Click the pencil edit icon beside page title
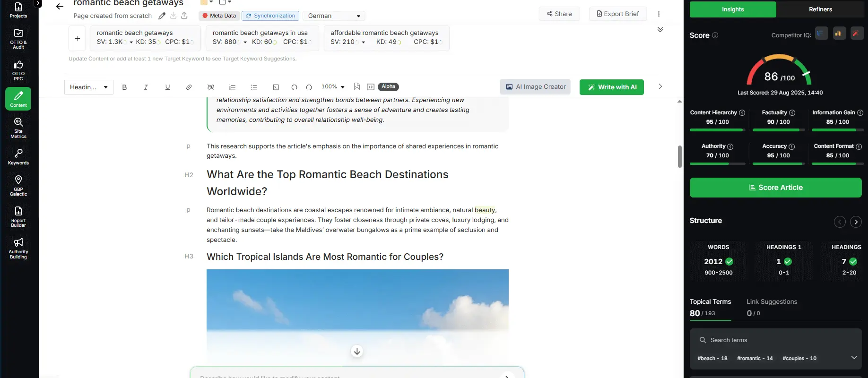The width and height of the screenshot is (868, 378). 162,16
